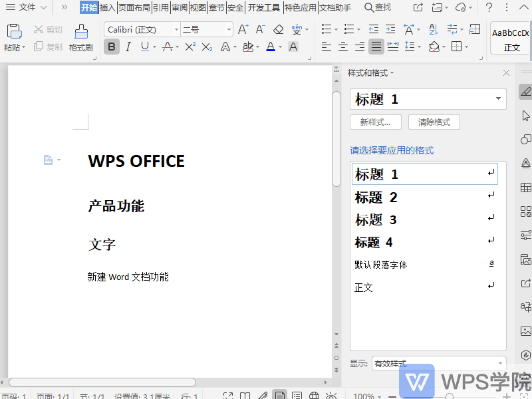Click the vertical document scrollbar thumb
This screenshot has height=399, width=532.
(336, 139)
